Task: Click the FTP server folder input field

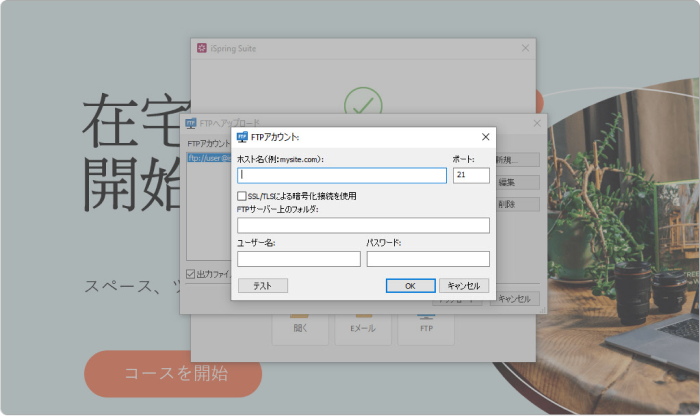Action: tap(363, 225)
